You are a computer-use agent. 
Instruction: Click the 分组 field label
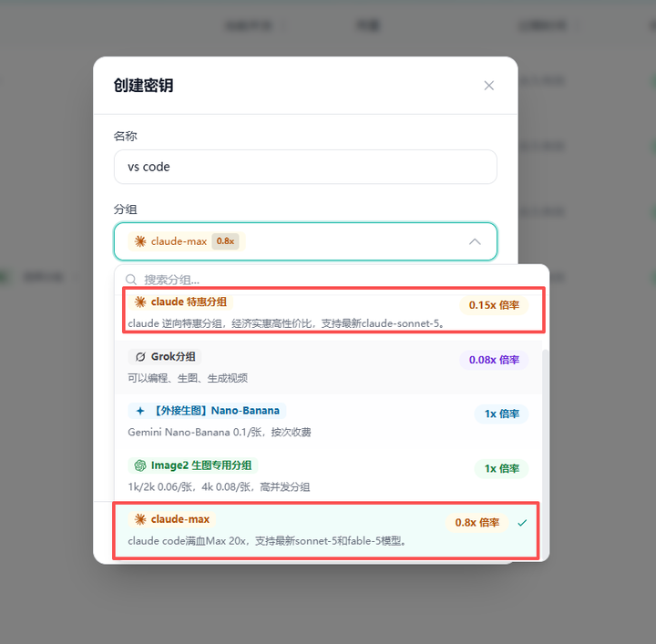(x=125, y=210)
